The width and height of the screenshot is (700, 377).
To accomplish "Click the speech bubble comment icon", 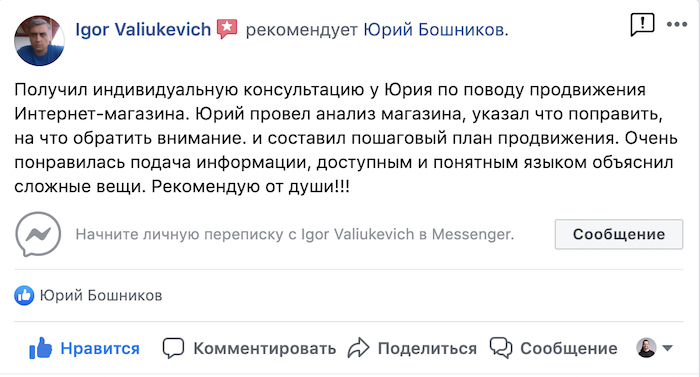I will [173, 348].
